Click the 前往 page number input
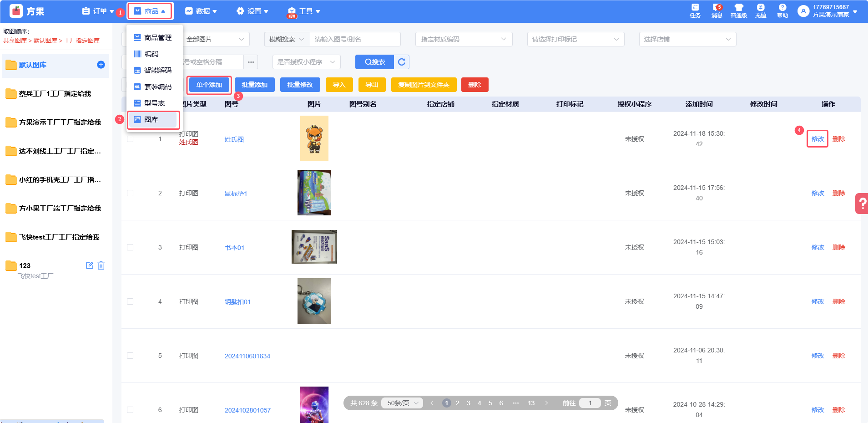 [x=590, y=403]
